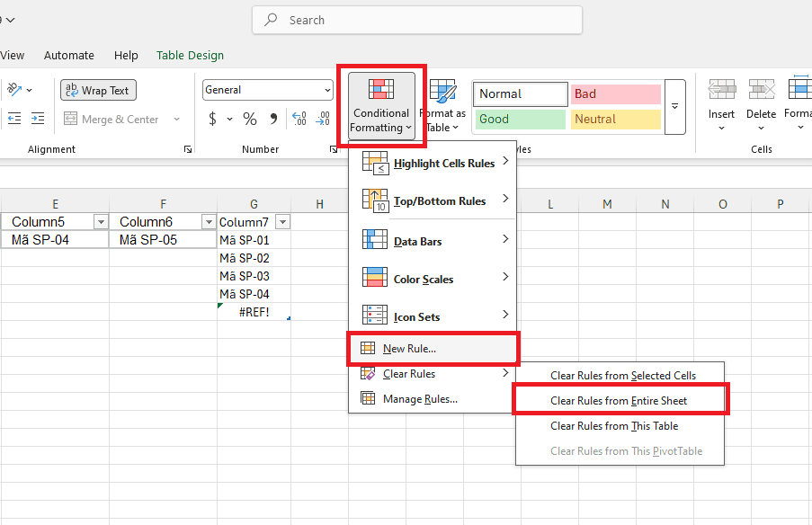Click the Merge & Center button
Image resolution: width=812 pixels, height=525 pixels.
112,119
